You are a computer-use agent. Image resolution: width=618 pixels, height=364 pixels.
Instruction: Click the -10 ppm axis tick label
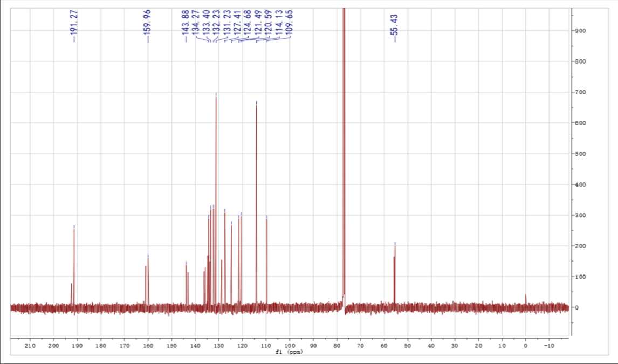pyautogui.click(x=548, y=345)
